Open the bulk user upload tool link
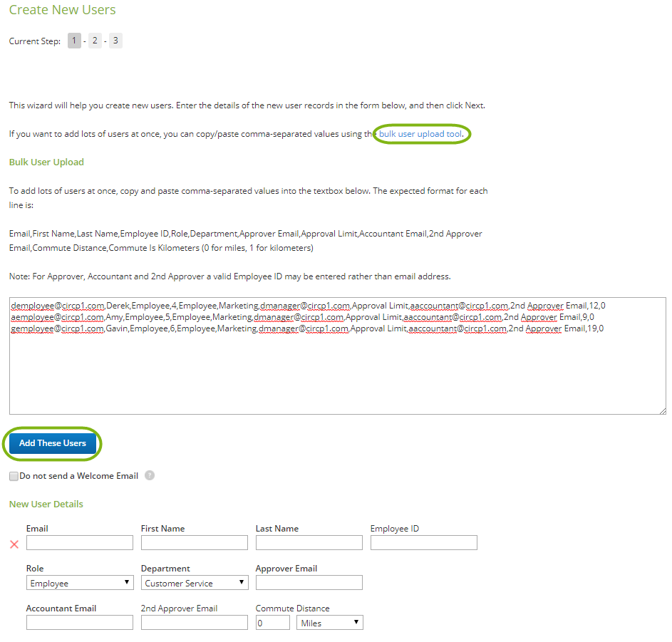This screenshot has width=672, height=642. pyautogui.click(x=421, y=133)
